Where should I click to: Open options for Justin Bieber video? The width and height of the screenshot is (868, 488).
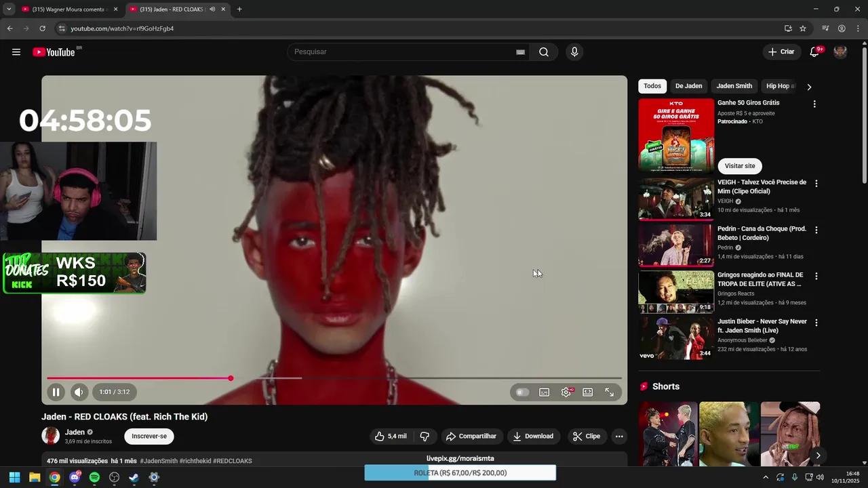point(816,323)
